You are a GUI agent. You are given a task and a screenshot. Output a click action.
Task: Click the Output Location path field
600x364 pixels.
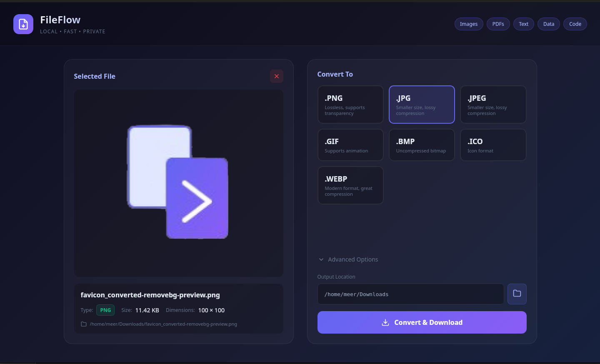(x=410, y=294)
